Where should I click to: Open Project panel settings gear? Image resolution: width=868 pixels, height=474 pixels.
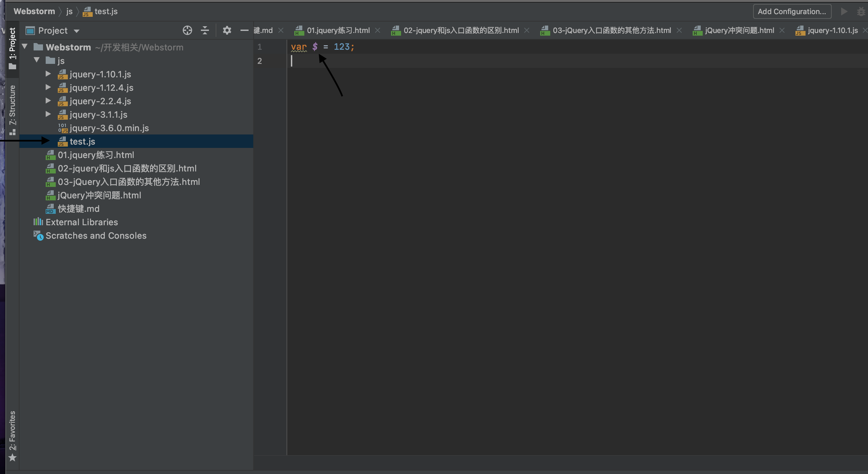[x=227, y=30]
